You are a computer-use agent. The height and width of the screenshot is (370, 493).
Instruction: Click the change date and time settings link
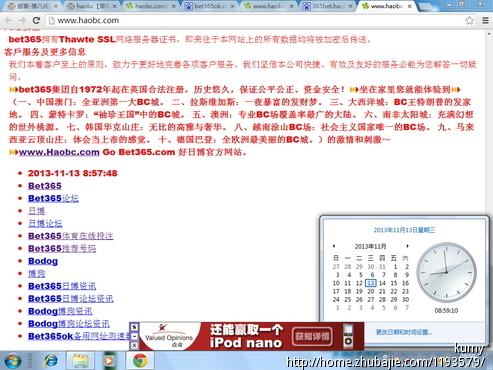pyautogui.click(x=404, y=332)
